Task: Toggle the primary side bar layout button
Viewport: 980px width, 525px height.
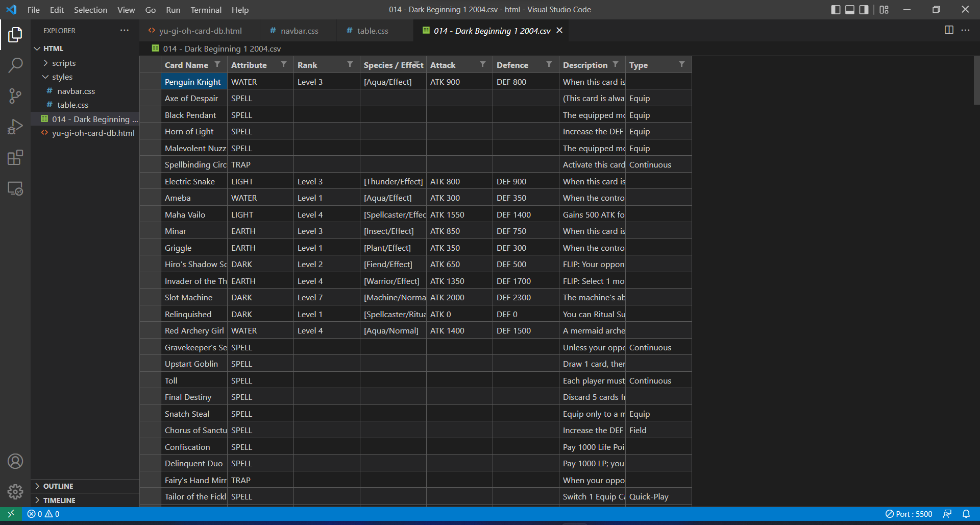Action: [x=836, y=10]
